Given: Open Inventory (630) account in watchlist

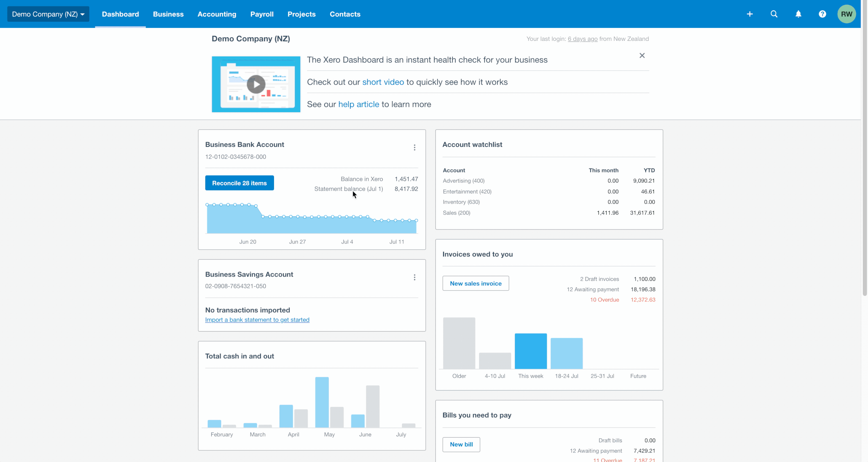Looking at the screenshot, I should tap(461, 202).
